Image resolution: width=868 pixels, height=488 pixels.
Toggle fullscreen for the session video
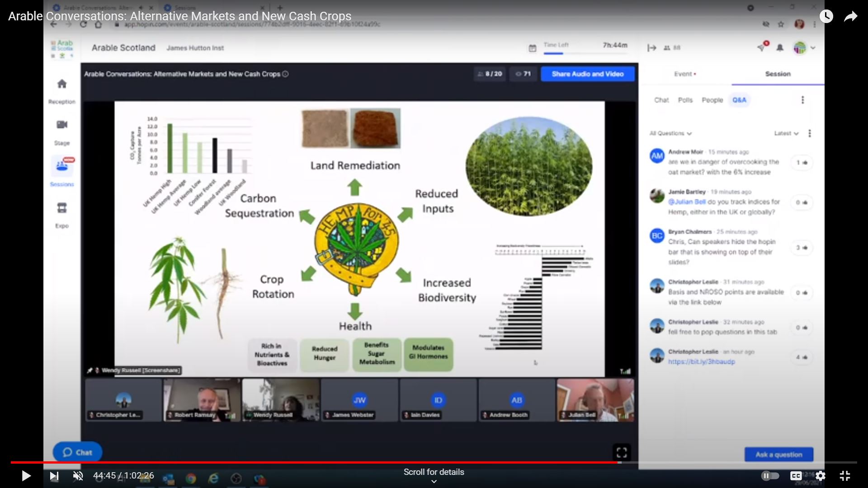pos(622,452)
